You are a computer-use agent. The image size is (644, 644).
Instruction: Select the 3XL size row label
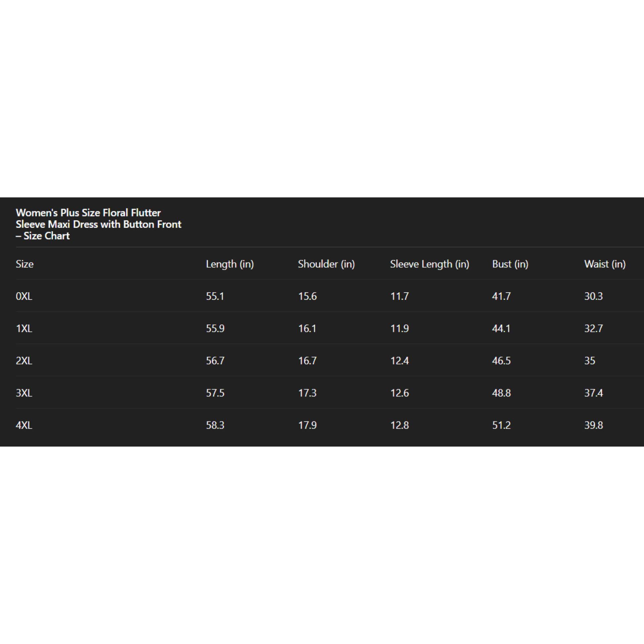(x=24, y=393)
